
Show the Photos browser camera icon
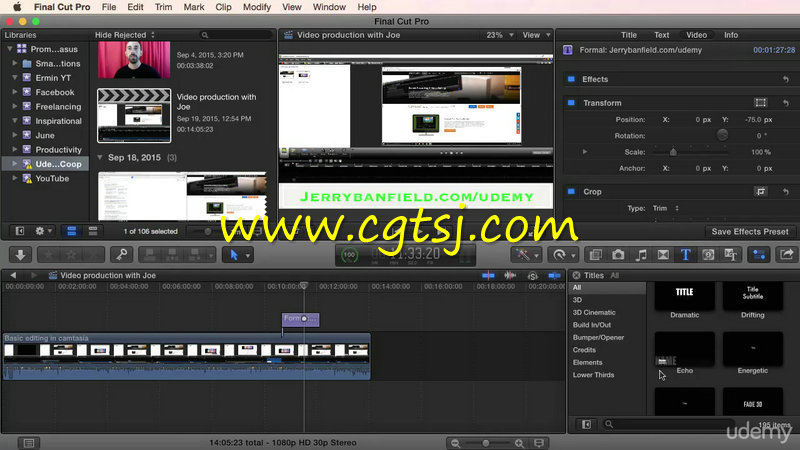[618, 255]
